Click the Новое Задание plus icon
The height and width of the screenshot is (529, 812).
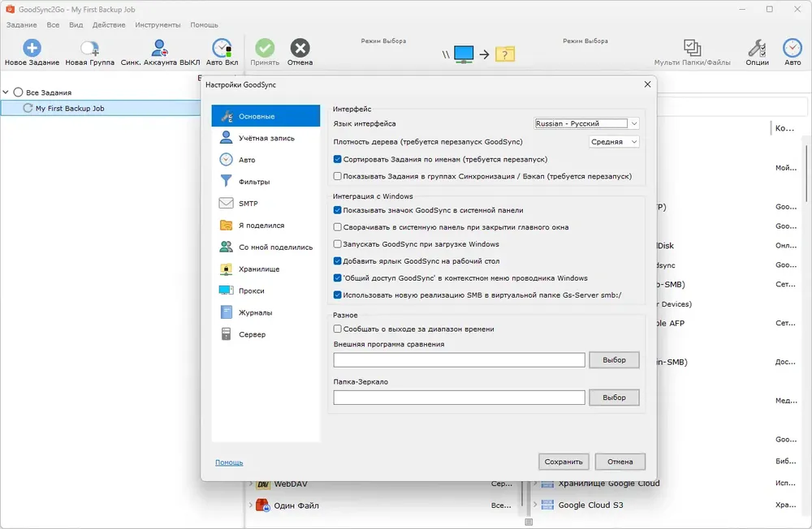(32, 48)
